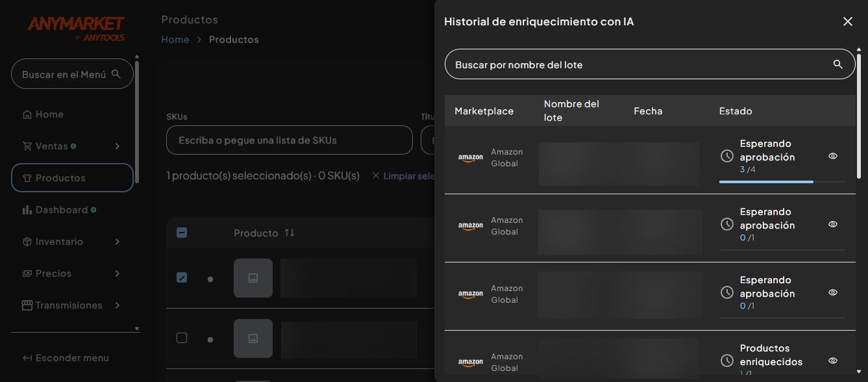View details of the third Esperando aprobación batch
The image size is (868, 382).
click(833, 292)
